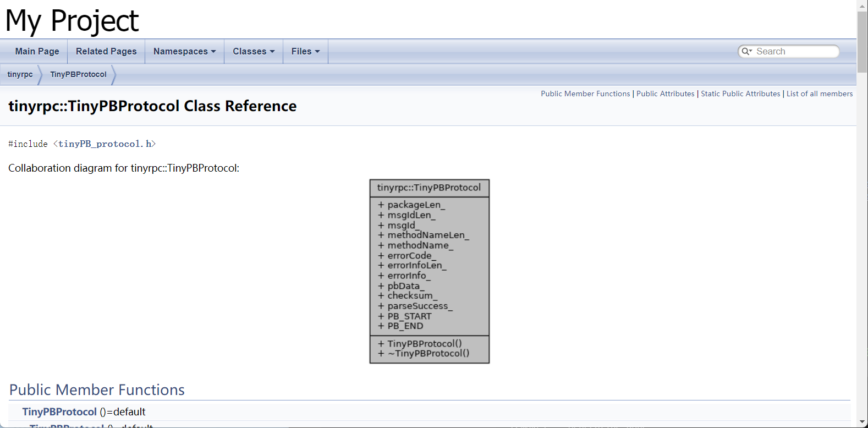Click the scrollbar down arrow
This screenshot has width=868, height=428.
pyautogui.click(x=862, y=422)
